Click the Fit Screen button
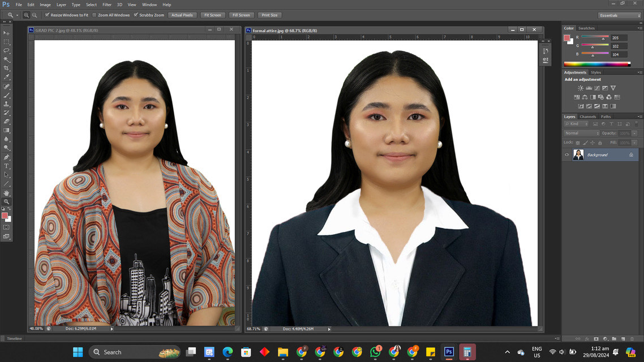The height and width of the screenshot is (362, 644). pos(212,15)
